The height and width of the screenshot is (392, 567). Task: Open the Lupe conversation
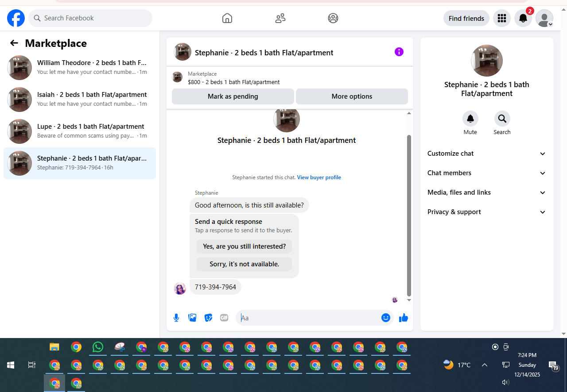click(80, 131)
